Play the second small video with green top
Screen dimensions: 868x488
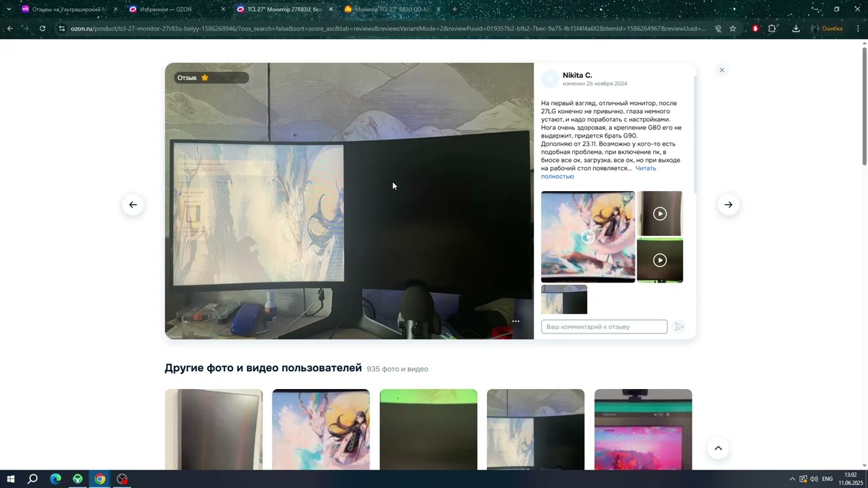click(x=660, y=260)
